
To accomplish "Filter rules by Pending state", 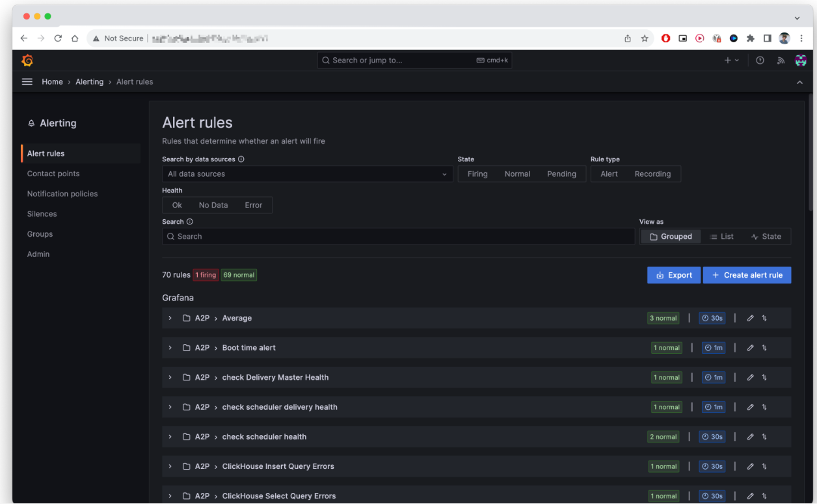I will 561,174.
